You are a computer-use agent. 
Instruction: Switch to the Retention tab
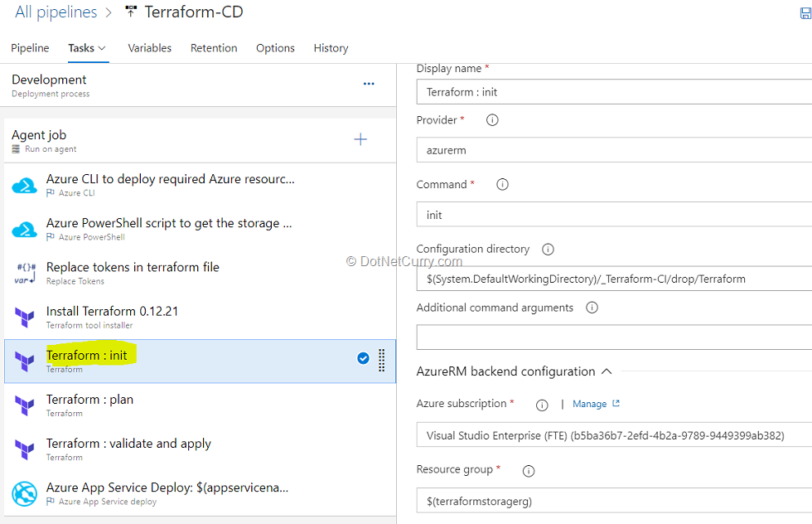pos(214,48)
